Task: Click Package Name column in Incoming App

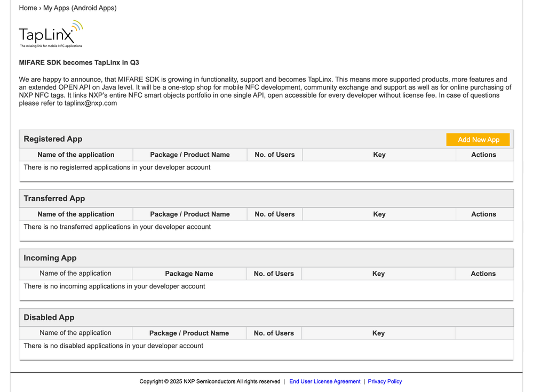Action: 189,274
